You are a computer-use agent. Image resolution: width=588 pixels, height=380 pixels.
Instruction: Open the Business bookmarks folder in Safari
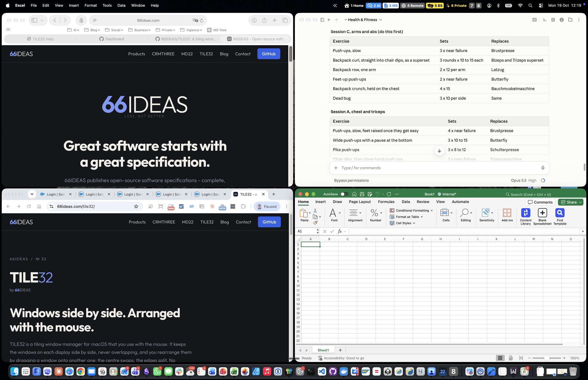click(139, 30)
